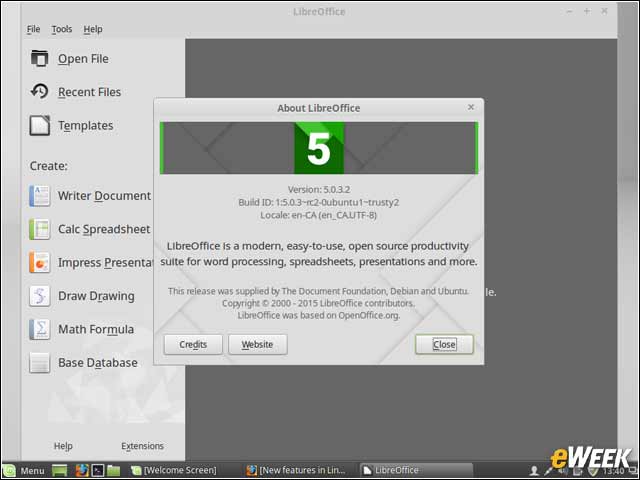Click the Help button at sidebar bottom

[63, 446]
